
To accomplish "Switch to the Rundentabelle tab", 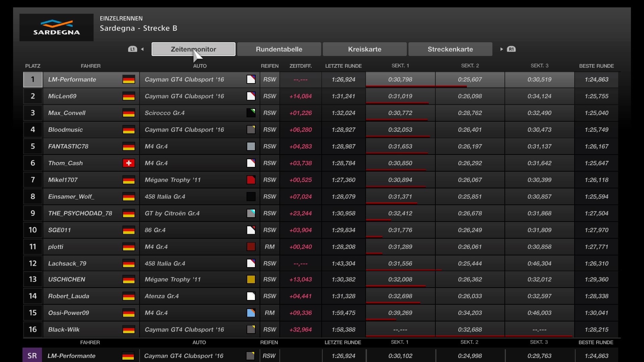I will tap(279, 49).
